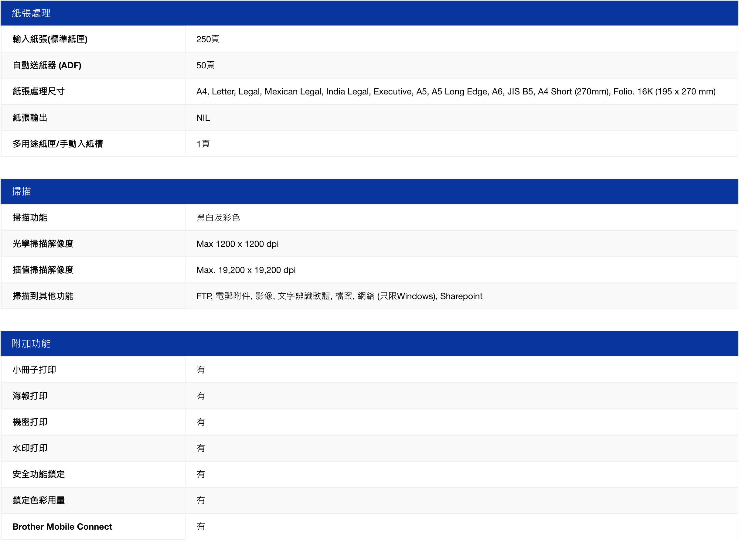Click the 黑白及彩色 scan function value
The image size is (739, 560).
pyautogui.click(x=218, y=217)
